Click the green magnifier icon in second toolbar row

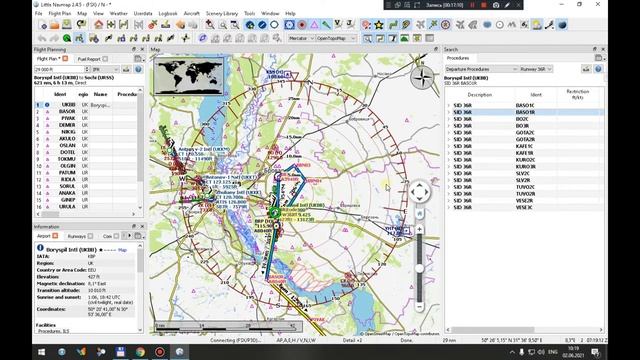[x=67, y=38]
